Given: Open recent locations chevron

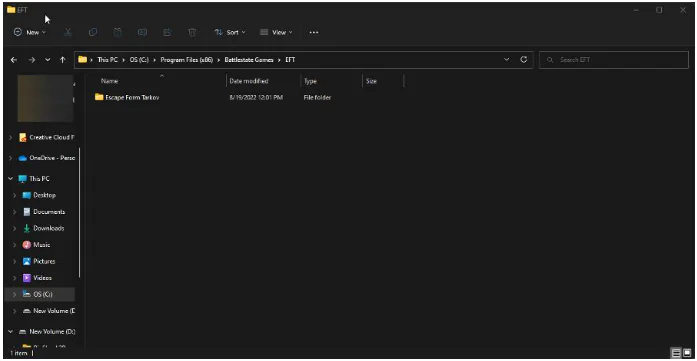Looking at the screenshot, I should click(x=48, y=60).
